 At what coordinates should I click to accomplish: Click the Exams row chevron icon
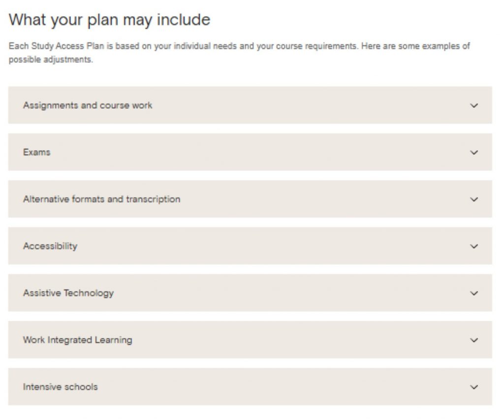click(x=474, y=152)
